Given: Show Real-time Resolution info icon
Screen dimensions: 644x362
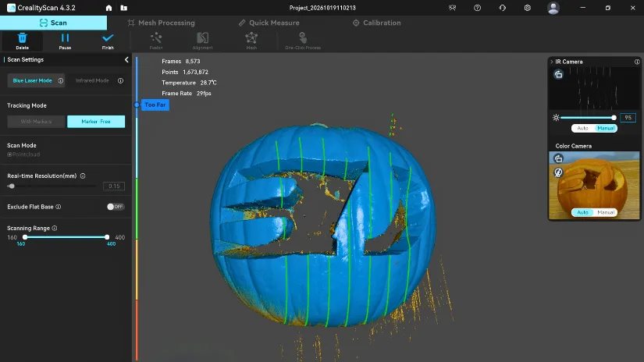Looking at the screenshot, I should [83, 176].
